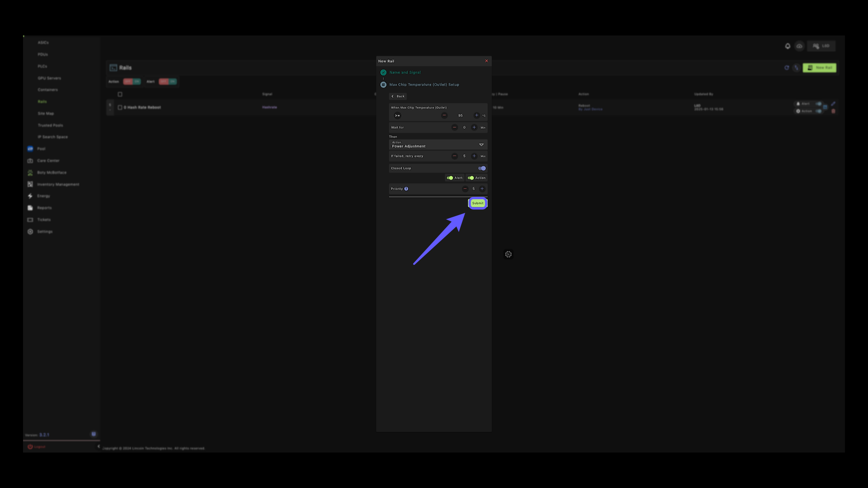This screenshot has width=868, height=488.
Task: Click the Care Center sidebar icon
Action: point(30,161)
